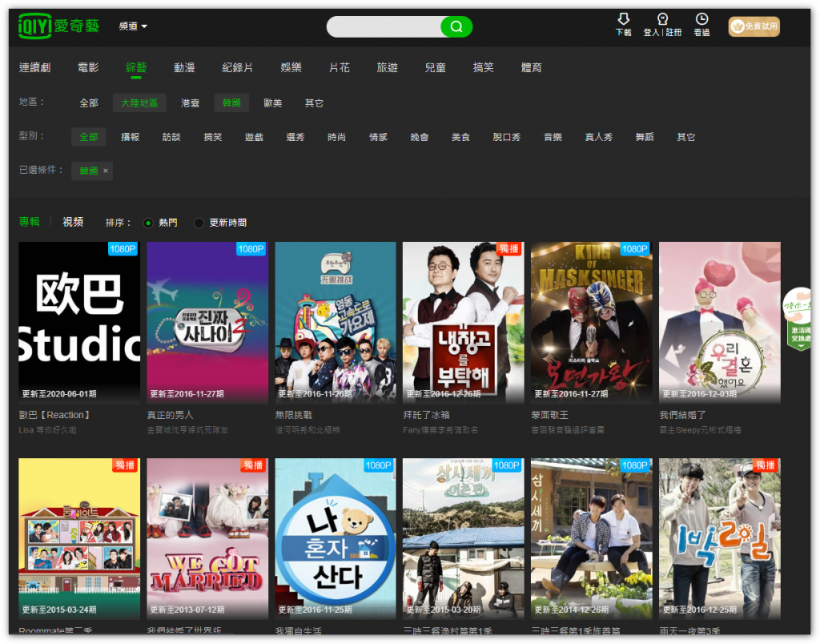Open the 下載 download icon
820x644 pixels.
pos(623,25)
